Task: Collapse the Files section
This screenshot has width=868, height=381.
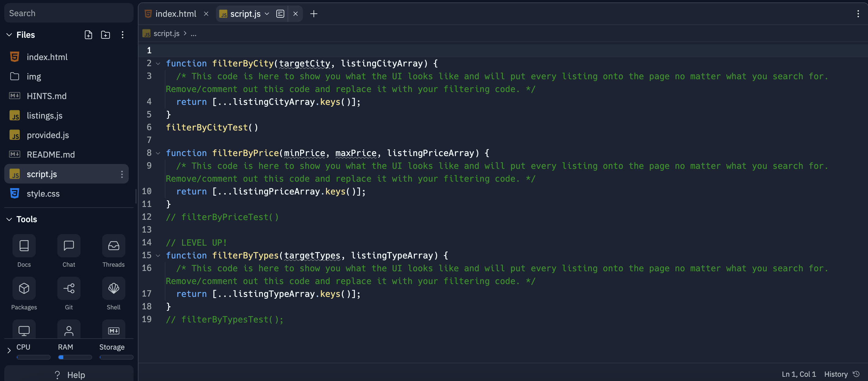Action: 9,35
